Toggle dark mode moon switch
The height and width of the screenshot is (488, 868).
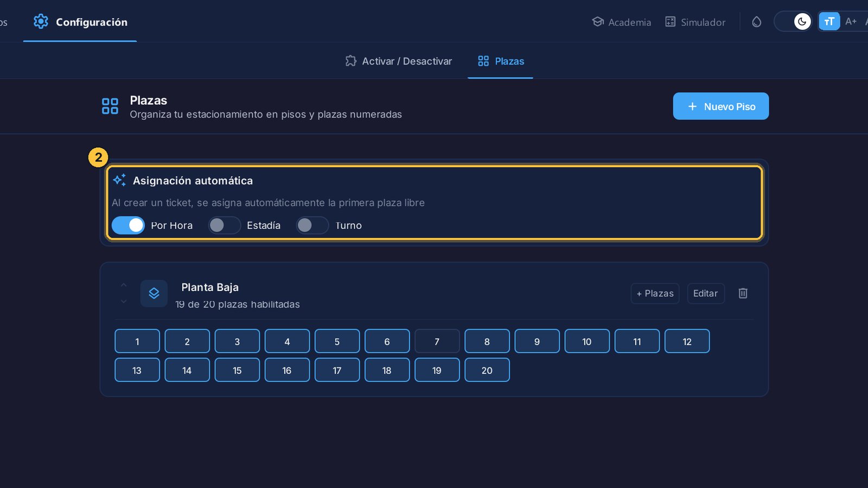(793, 22)
